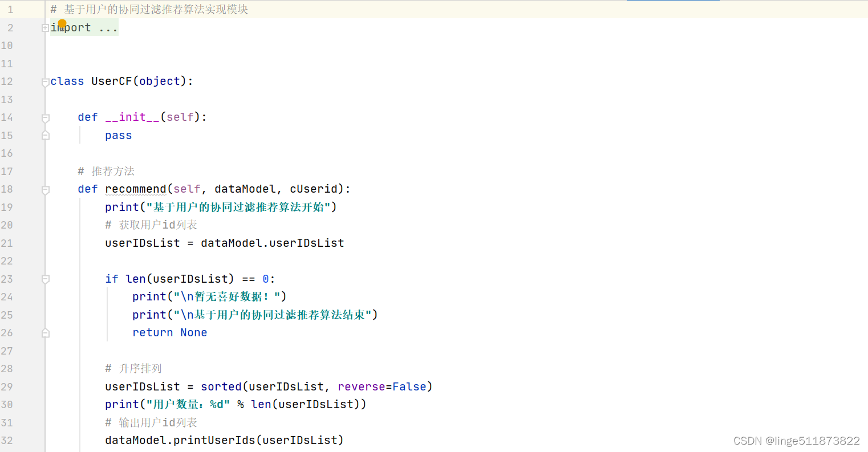
Task: Collapse the if len(userIDsList) block
Action: pos(46,279)
